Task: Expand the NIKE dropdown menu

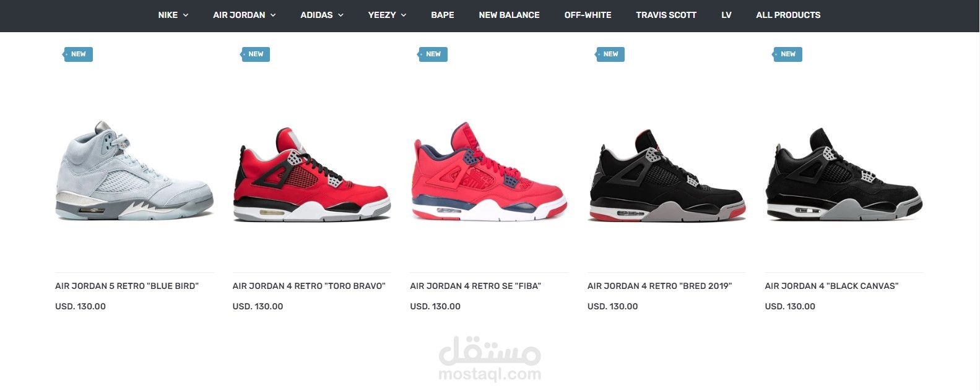Action: point(173,15)
